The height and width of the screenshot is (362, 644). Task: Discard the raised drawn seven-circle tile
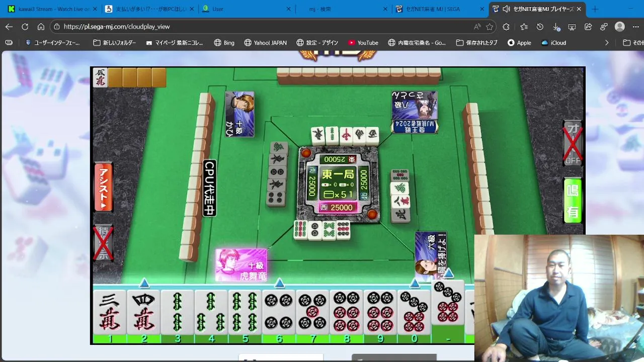pyautogui.click(x=448, y=303)
